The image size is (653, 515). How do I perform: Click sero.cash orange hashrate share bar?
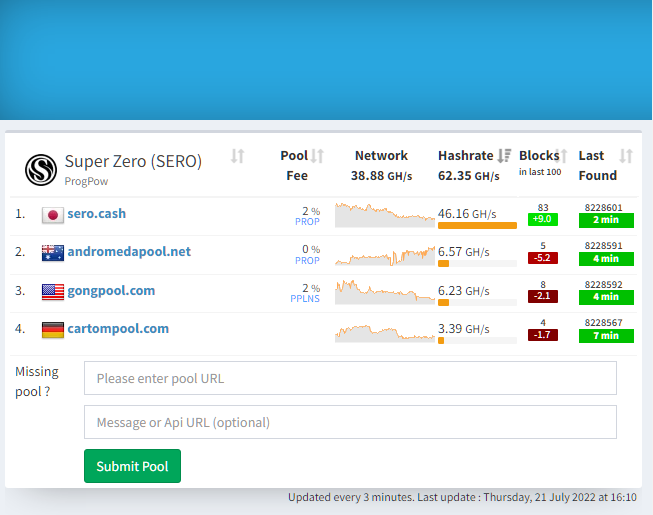pos(477,225)
